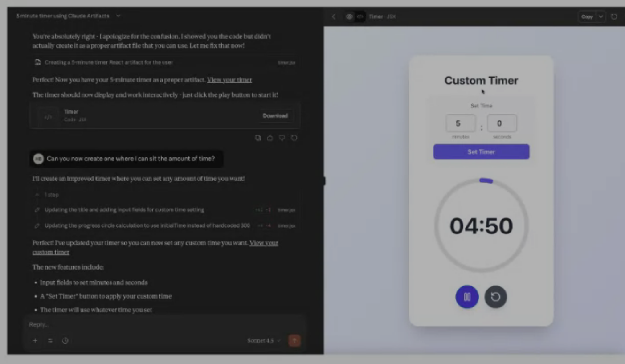Reset the timer with the circular arrow button
Screen dimensions: 625x364
coord(495,297)
